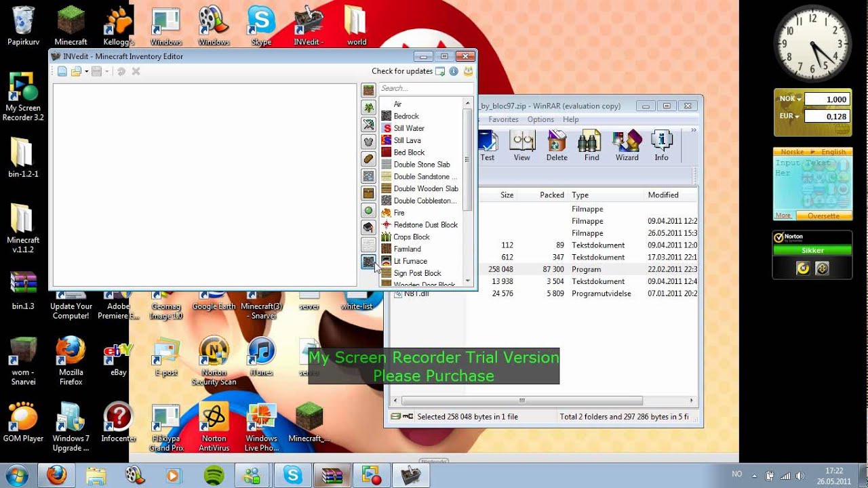
Task: Click the blue info icon in INVedit
Action: click(x=454, y=71)
